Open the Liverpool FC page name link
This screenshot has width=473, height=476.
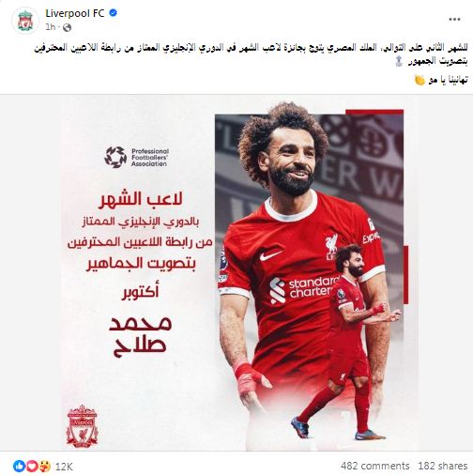(75, 13)
